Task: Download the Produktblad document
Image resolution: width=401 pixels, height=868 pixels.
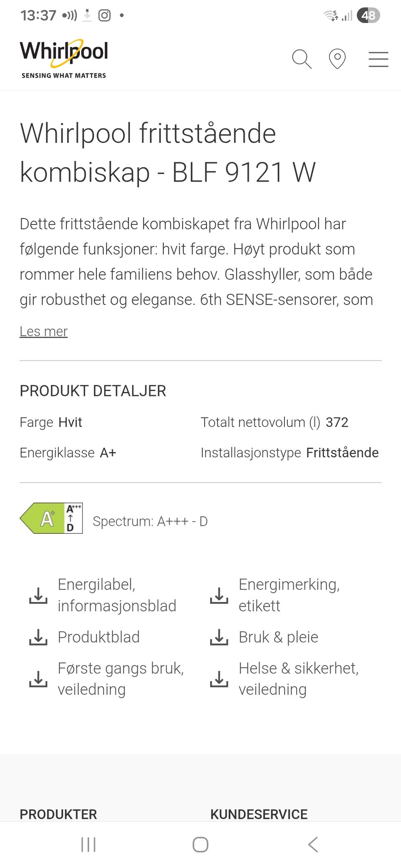Action: tap(99, 637)
